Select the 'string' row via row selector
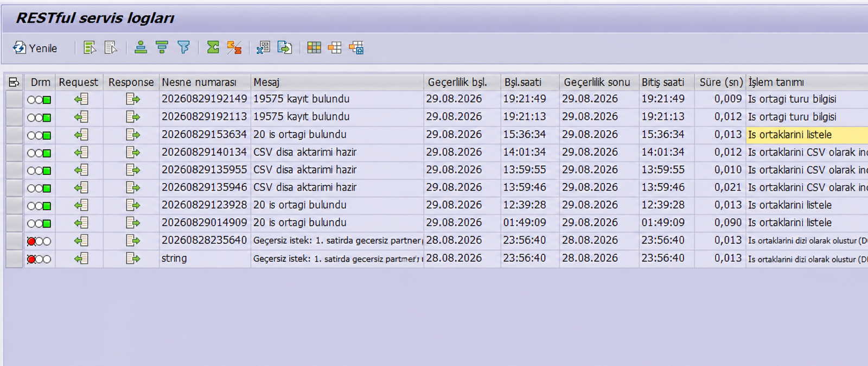868x366 pixels. 14,258
